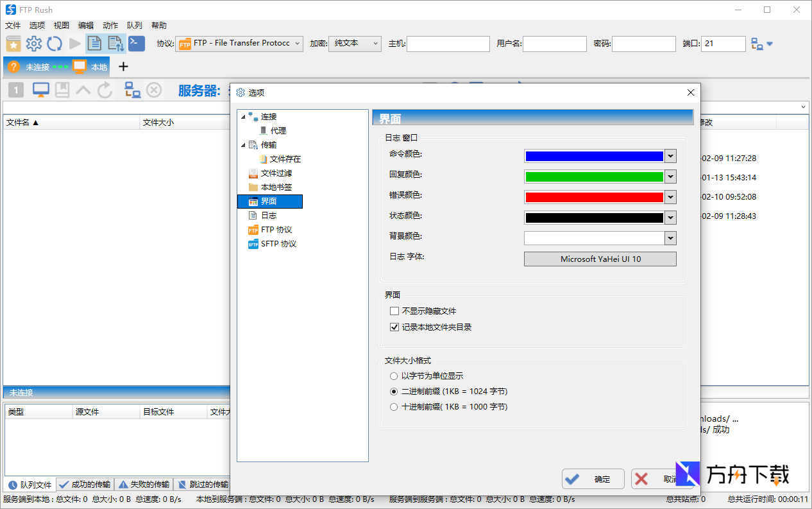812x509 pixels.
Task: Expand the 命令颜色 color dropdown
Action: click(670, 155)
